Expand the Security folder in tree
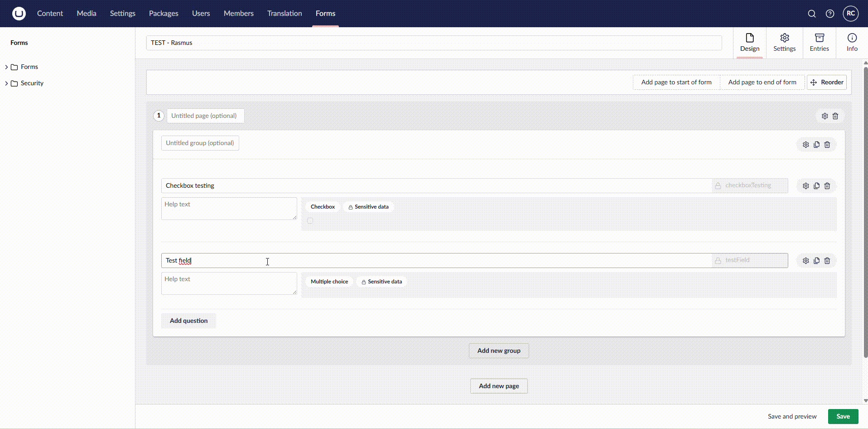This screenshot has width=868, height=429. 6,83
